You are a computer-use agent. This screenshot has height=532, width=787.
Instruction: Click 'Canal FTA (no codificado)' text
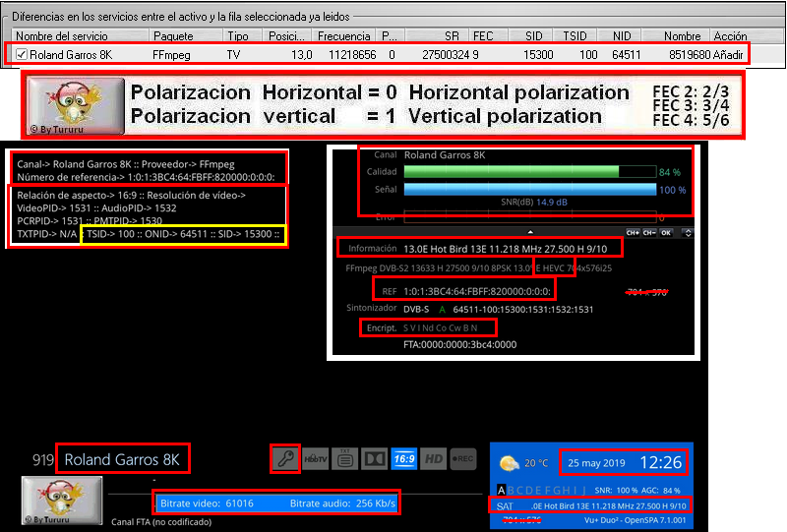(x=161, y=522)
